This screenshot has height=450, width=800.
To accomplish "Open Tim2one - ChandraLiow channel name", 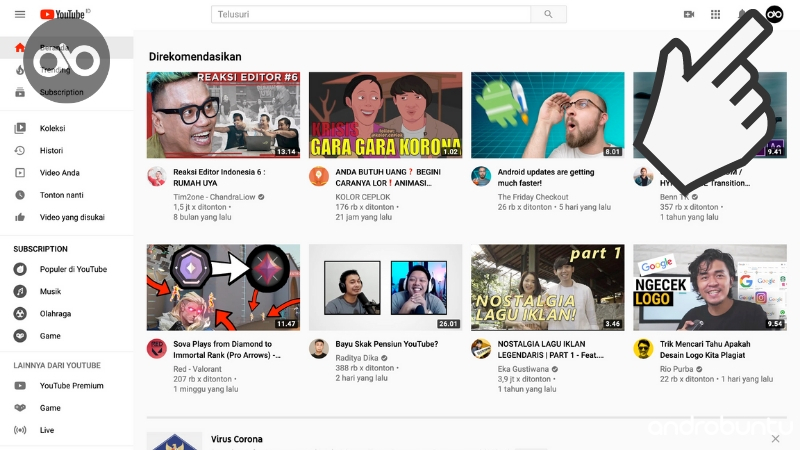I will coord(214,197).
